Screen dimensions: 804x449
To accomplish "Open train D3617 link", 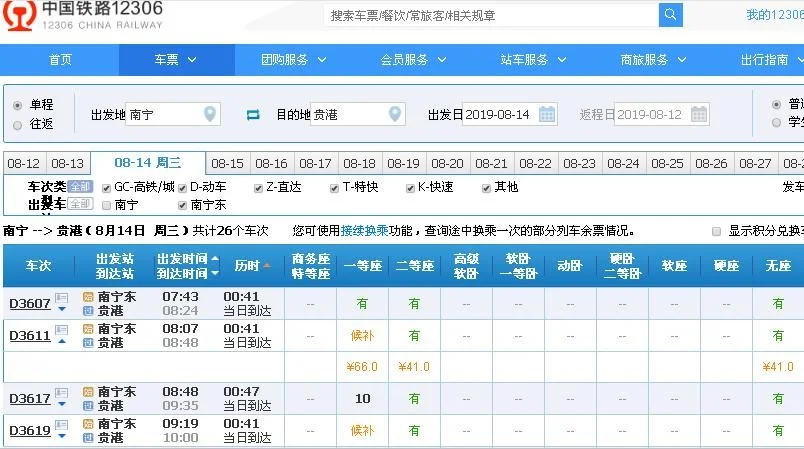I will [30, 399].
